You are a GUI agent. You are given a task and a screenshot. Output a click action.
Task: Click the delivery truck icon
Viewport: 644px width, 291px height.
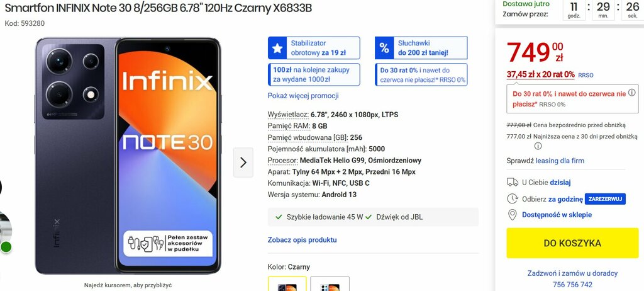click(x=512, y=182)
